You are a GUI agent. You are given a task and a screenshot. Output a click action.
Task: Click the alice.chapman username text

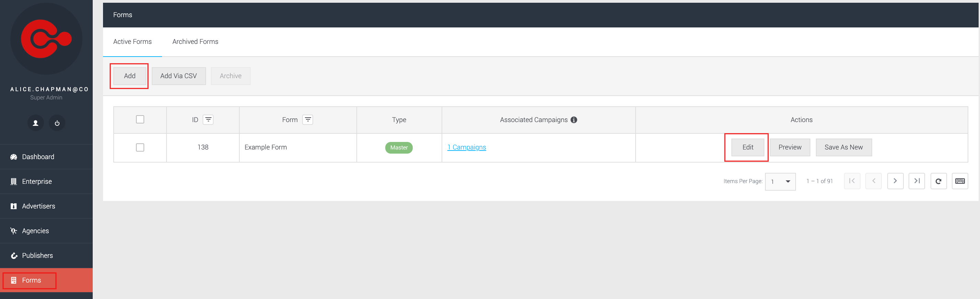click(49, 89)
